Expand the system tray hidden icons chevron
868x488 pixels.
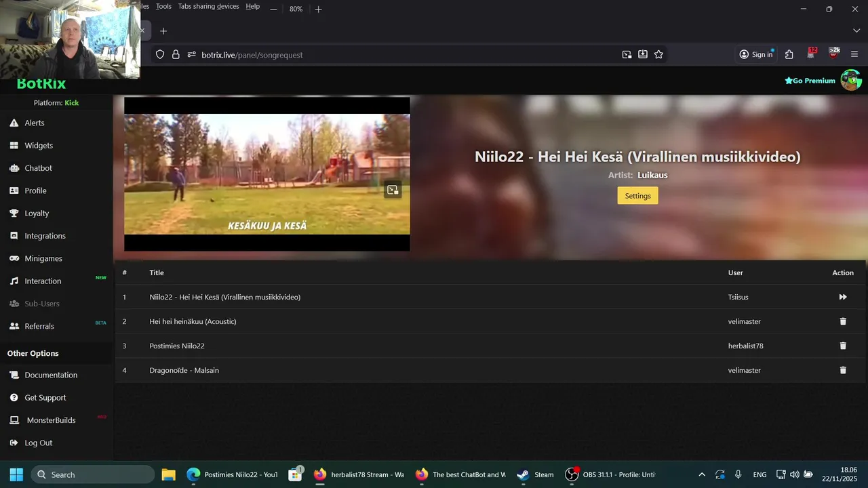[x=702, y=474]
